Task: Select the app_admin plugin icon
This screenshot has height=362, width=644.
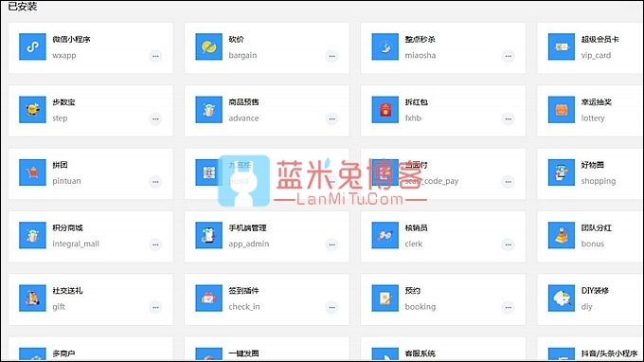Action: tap(208, 235)
